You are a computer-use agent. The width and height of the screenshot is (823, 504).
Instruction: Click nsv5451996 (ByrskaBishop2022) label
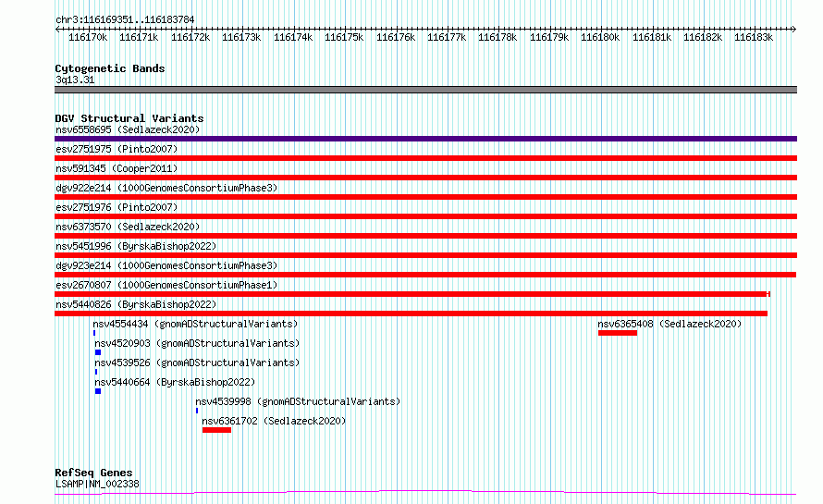coord(136,246)
